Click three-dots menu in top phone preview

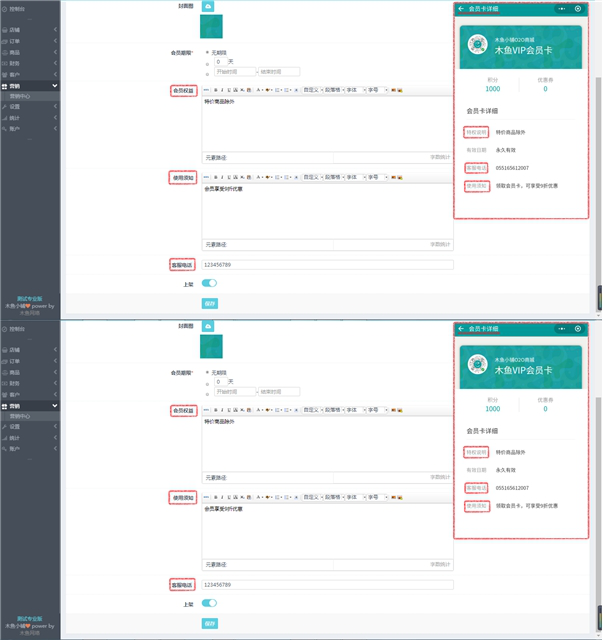[x=563, y=8]
